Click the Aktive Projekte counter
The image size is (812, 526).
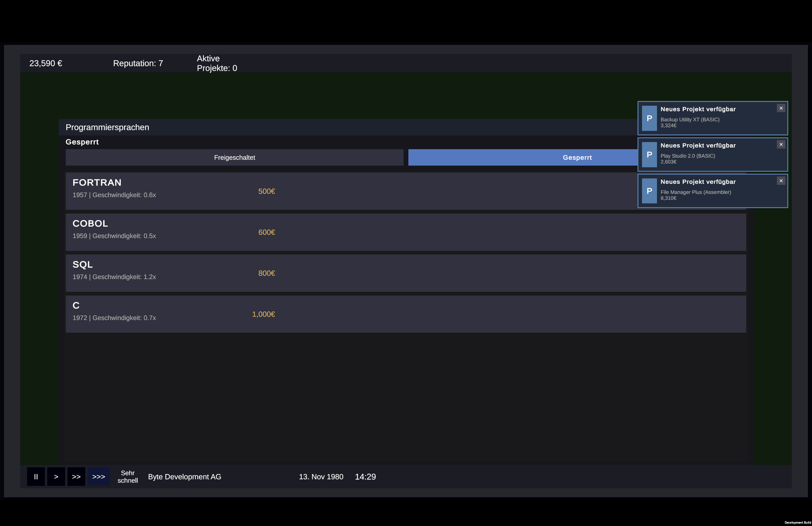tap(217, 63)
